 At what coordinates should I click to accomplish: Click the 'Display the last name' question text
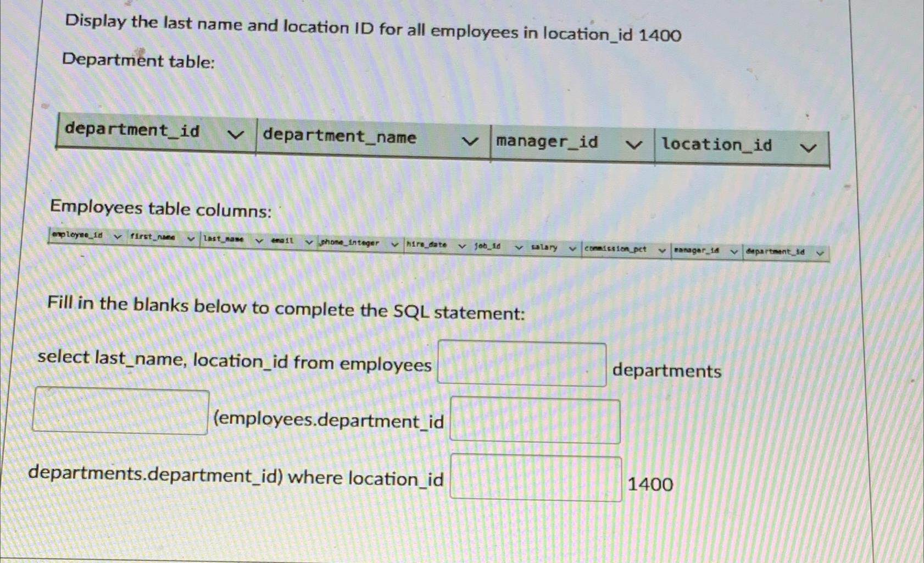(373, 29)
